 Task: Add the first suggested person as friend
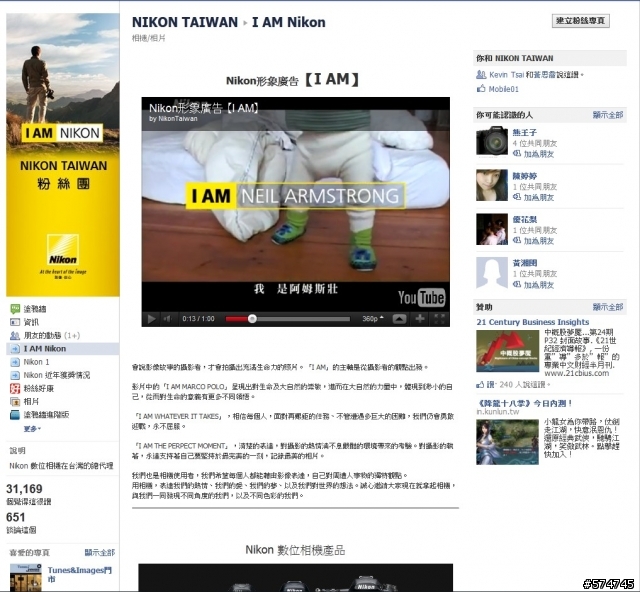click(538, 154)
